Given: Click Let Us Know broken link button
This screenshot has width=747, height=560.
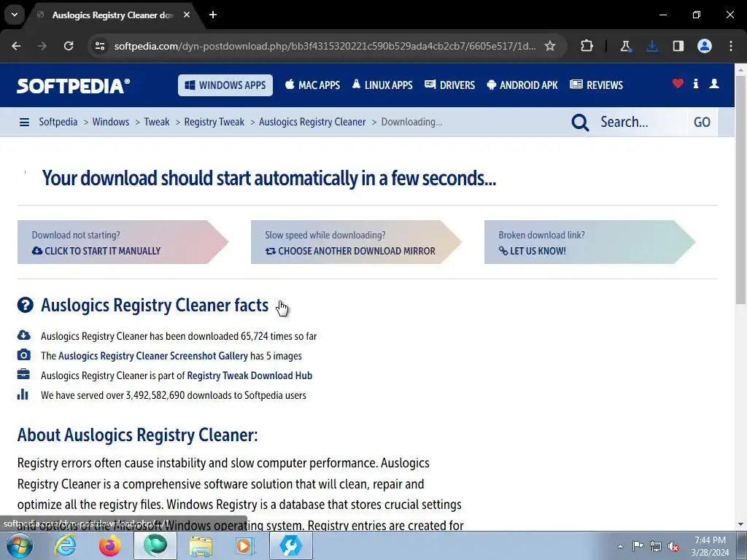Looking at the screenshot, I should point(589,242).
